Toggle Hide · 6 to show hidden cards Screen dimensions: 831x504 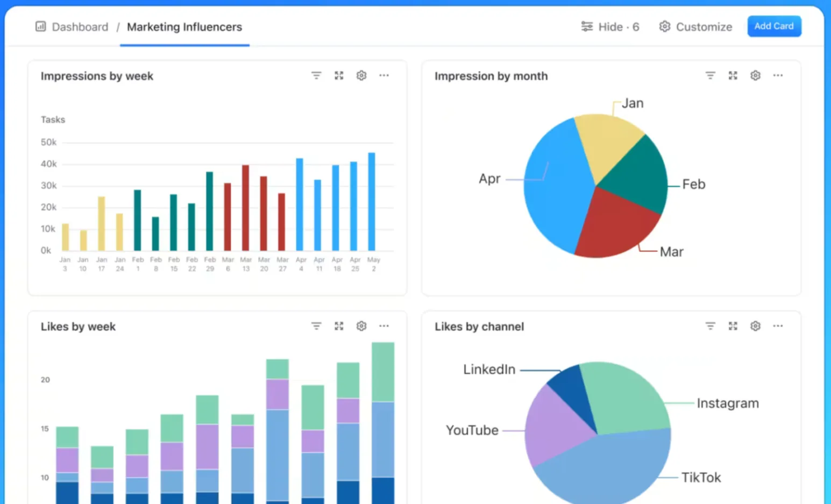(x=610, y=26)
